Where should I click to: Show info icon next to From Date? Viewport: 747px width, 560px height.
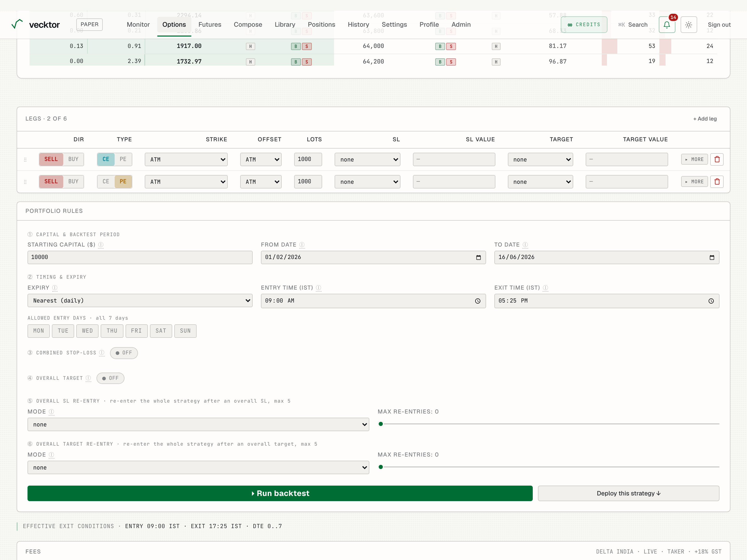coord(302,245)
